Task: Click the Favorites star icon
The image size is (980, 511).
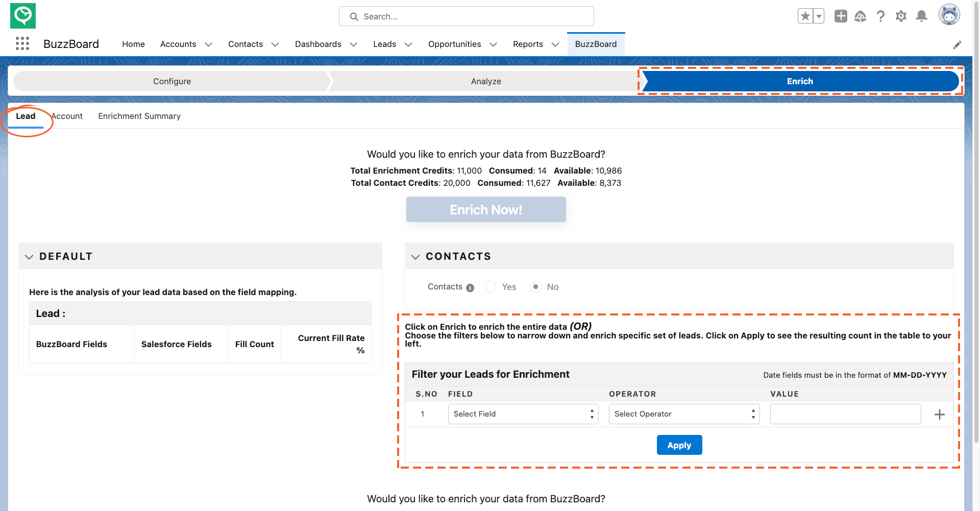Action: pos(805,16)
